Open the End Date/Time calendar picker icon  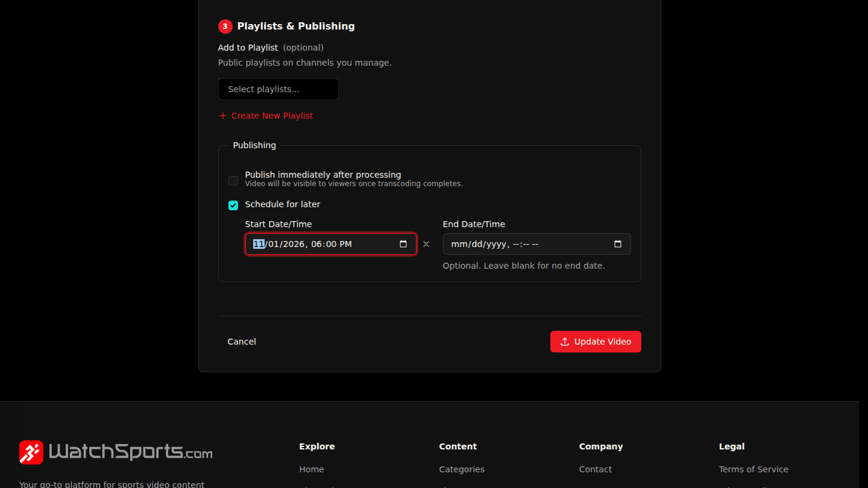(618, 244)
